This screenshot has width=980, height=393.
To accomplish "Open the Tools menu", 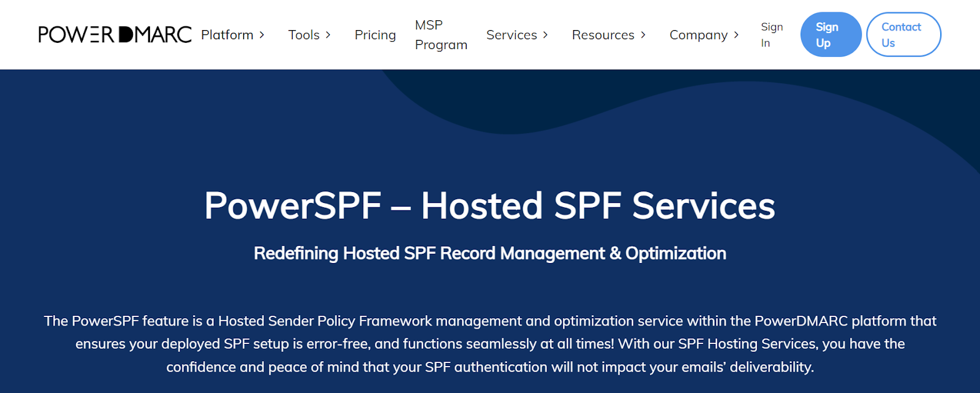I will pyautogui.click(x=304, y=35).
